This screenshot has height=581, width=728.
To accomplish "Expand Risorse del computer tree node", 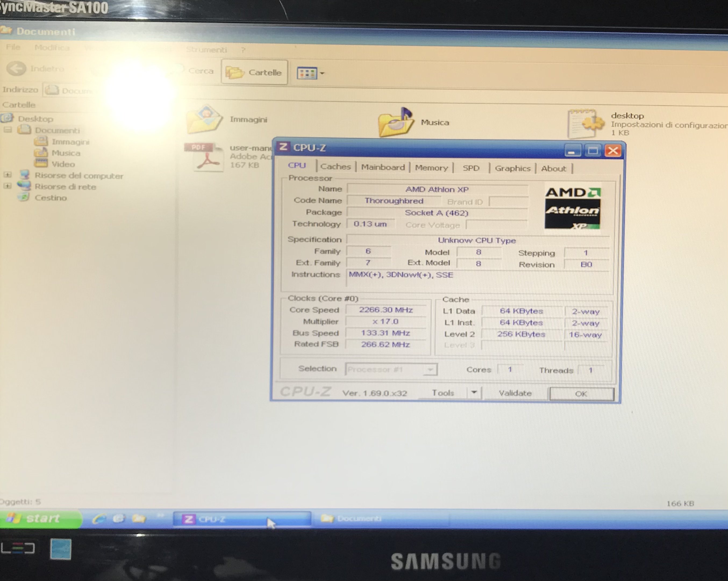I will tap(8, 175).
